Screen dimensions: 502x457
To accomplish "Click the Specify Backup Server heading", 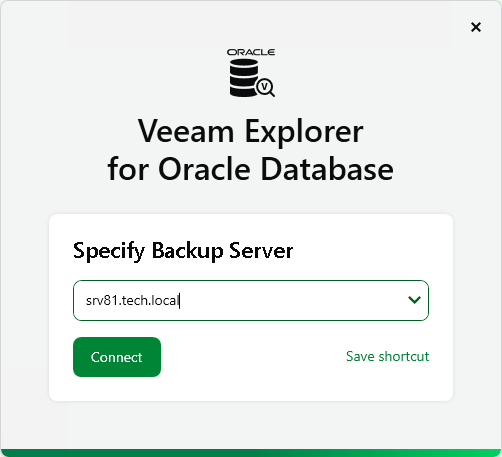I will 183,251.
